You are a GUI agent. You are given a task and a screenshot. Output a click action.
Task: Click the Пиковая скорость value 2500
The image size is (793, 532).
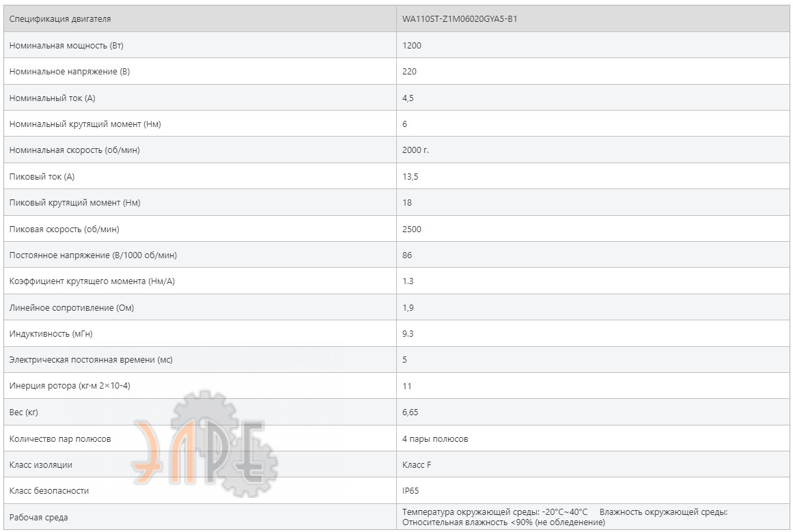412,229
